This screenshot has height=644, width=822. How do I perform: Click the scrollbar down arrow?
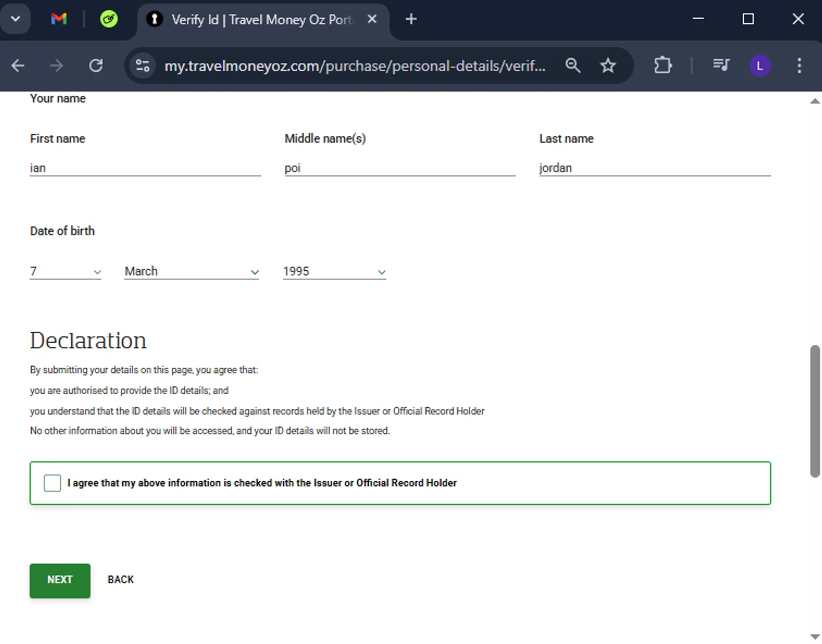pyautogui.click(x=815, y=636)
